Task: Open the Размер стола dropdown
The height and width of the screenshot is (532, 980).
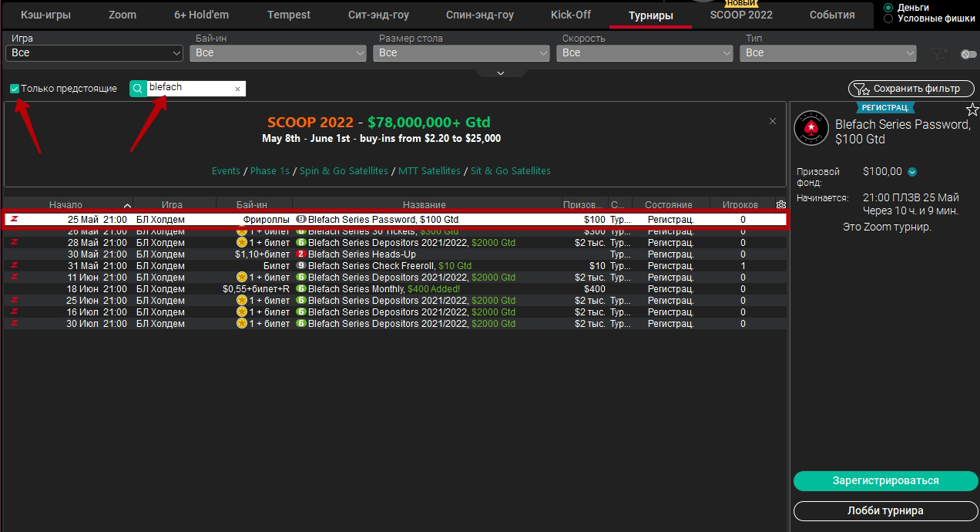Action: pos(461,52)
